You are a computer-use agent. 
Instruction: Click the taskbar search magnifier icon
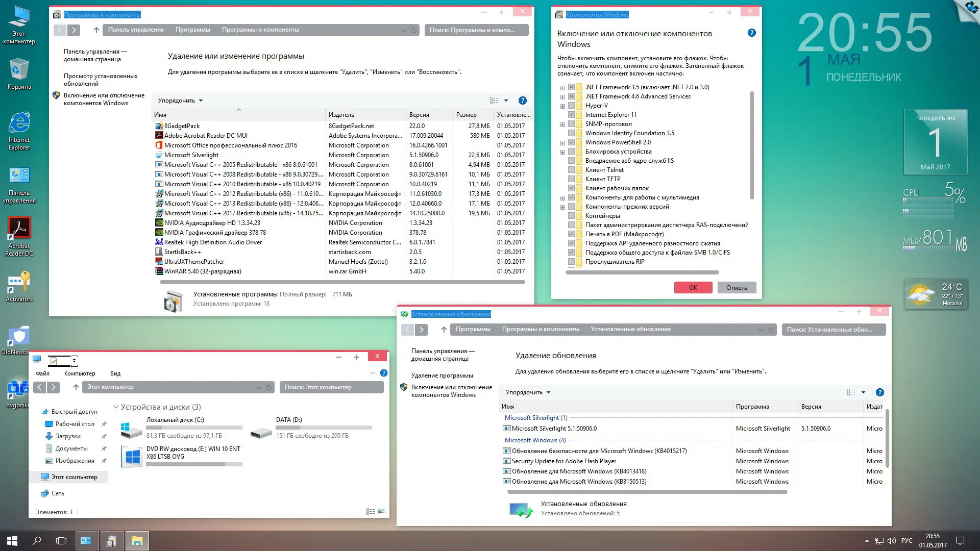[x=37, y=541]
